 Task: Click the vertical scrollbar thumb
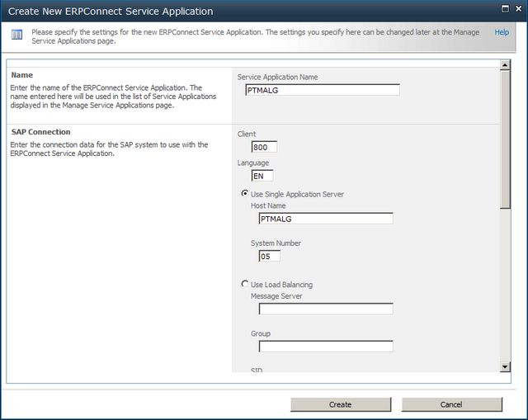[x=505, y=139]
